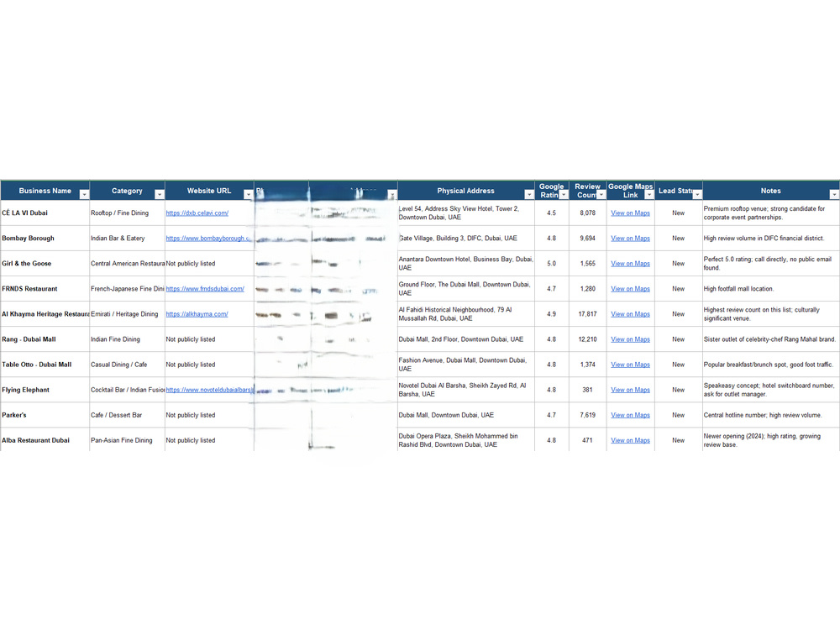Select the Girl & the Goose name cell
840x630 pixels.
[45, 263]
